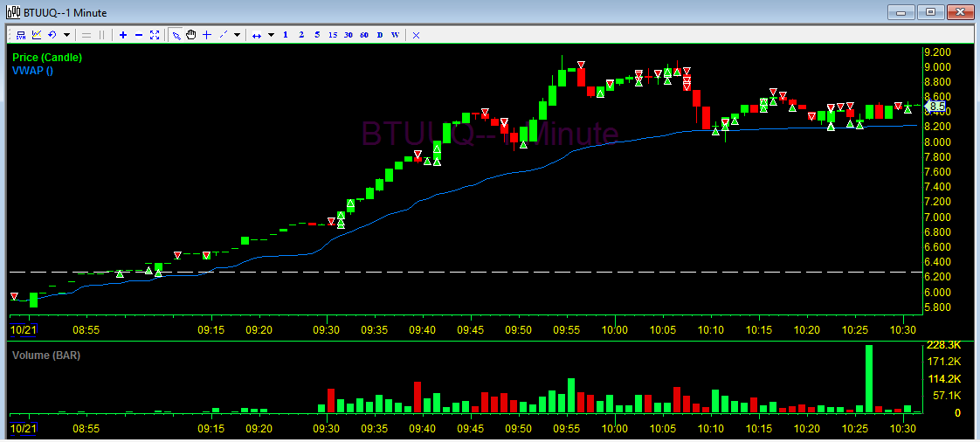This screenshot has height=442, width=980.
Task: Expand dropdown arrow next to refresh icon
Action: point(67,35)
